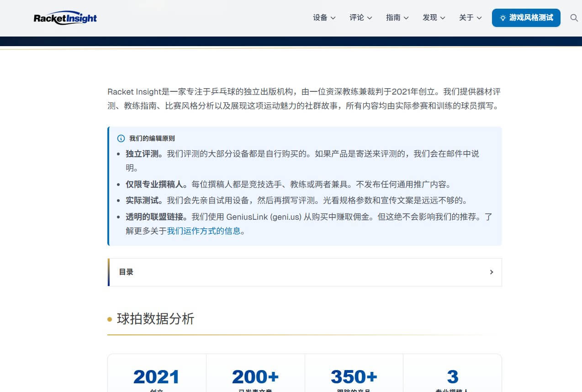Open the 指南 dropdown menu
582x392 pixels.
point(397,18)
